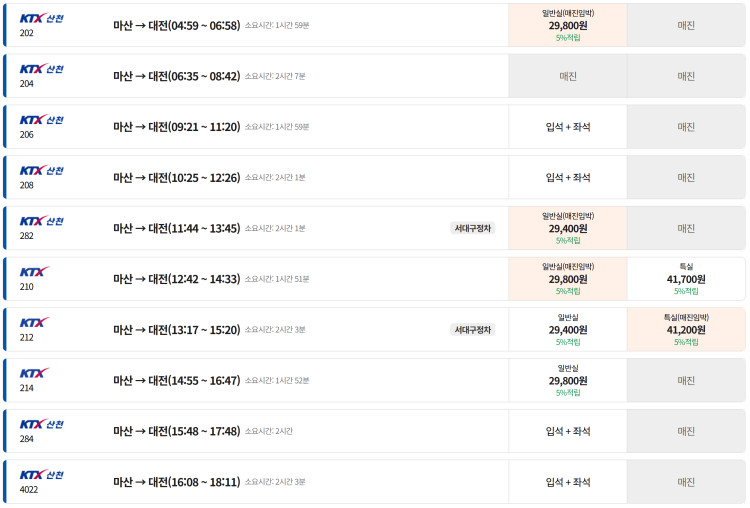This screenshot has width=750, height=508.
Task: Open the 마산 → 대전 15:48 train details
Action: [x=176, y=431]
